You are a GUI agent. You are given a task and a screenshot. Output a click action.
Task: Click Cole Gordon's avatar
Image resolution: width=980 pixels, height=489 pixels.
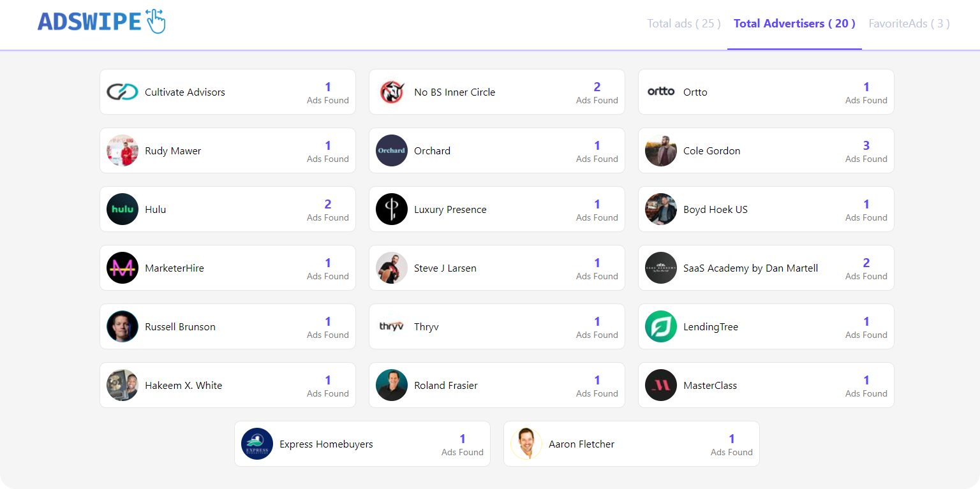click(x=661, y=150)
